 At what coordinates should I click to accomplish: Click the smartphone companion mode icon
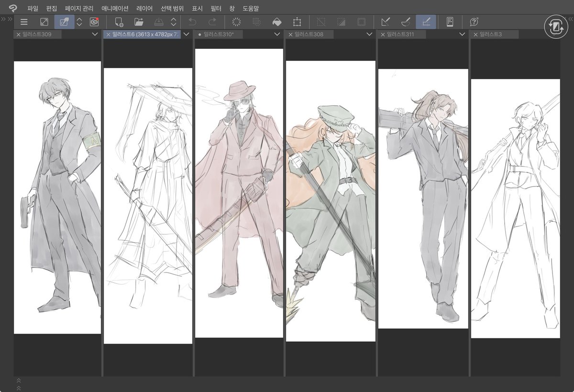(450, 22)
